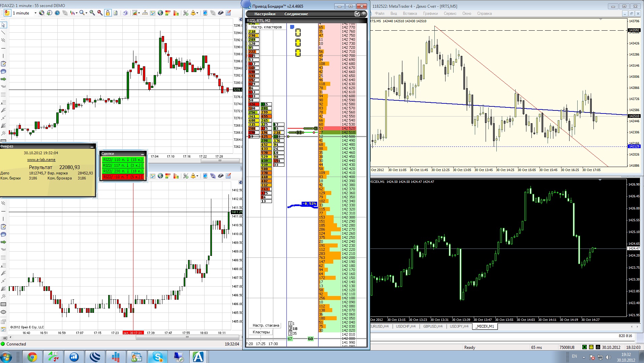Open Skype from taskbar

pos(157,357)
